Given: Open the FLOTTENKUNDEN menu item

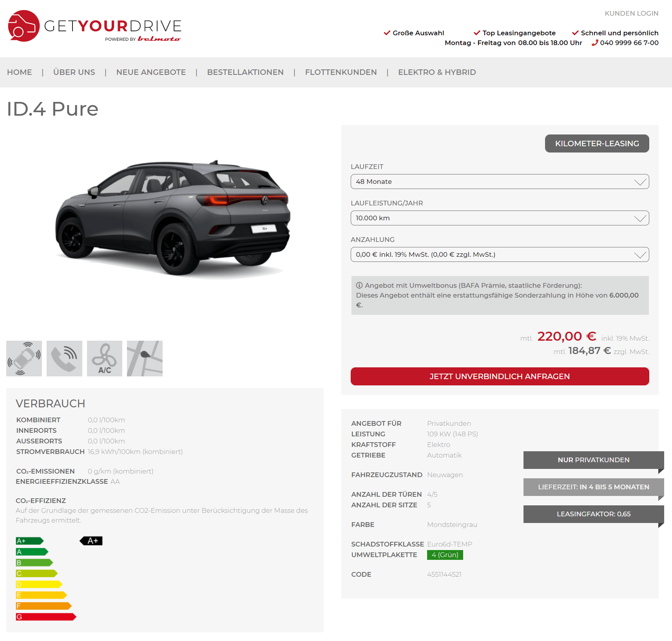Looking at the screenshot, I should coord(341,72).
